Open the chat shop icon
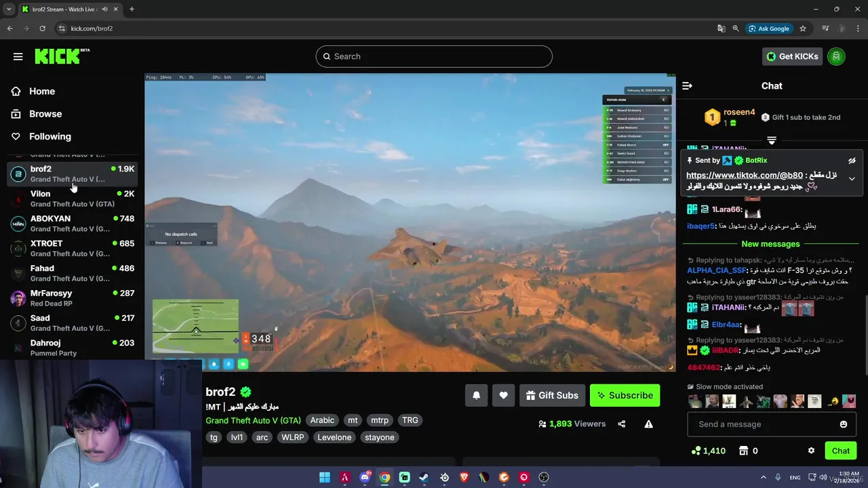Screen dimensions: 868x488 click(x=744, y=451)
